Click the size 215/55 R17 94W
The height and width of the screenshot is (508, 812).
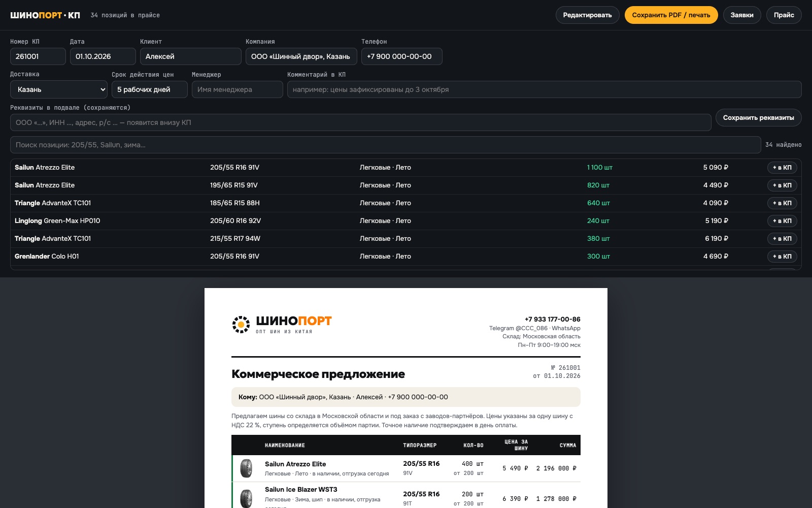coord(235,239)
